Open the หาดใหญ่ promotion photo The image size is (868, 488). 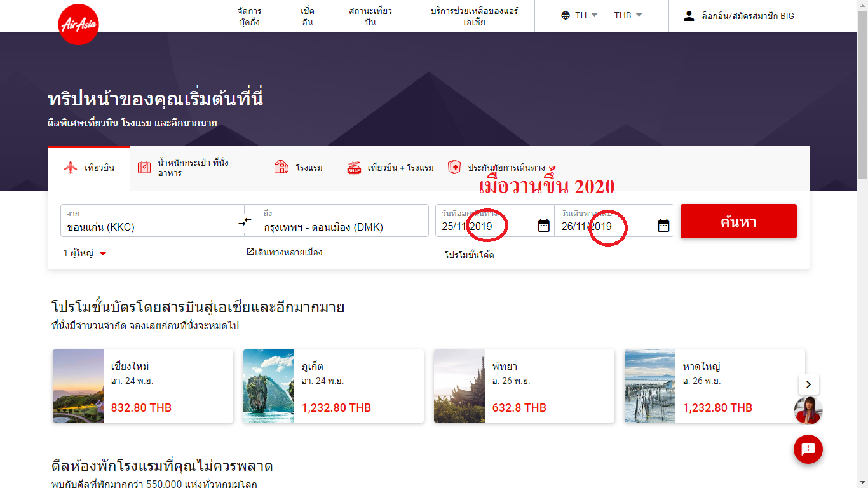coord(650,386)
